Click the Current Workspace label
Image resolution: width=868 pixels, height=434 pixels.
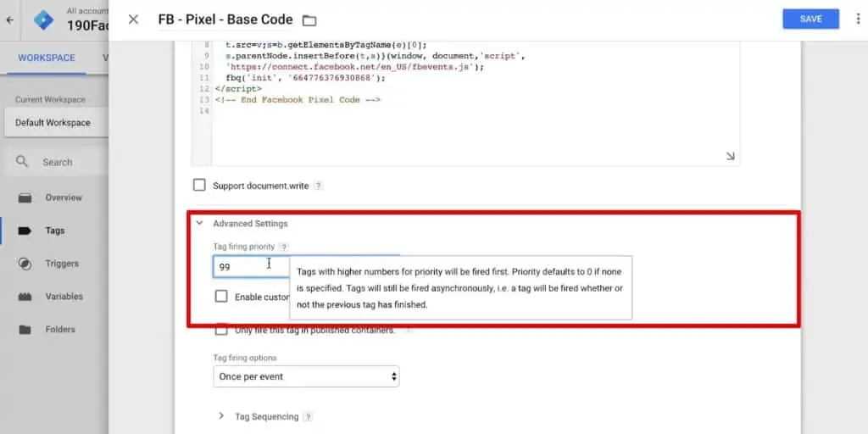(x=50, y=100)
